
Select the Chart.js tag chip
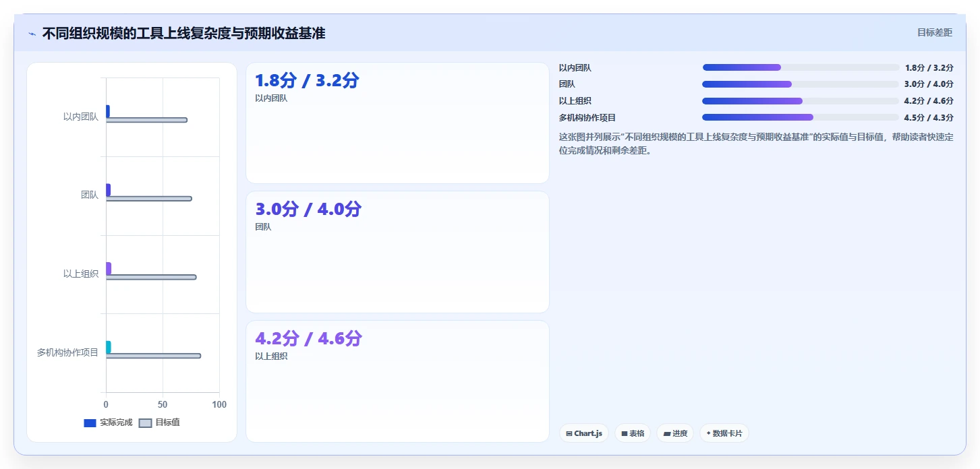(x=584, y=433)
